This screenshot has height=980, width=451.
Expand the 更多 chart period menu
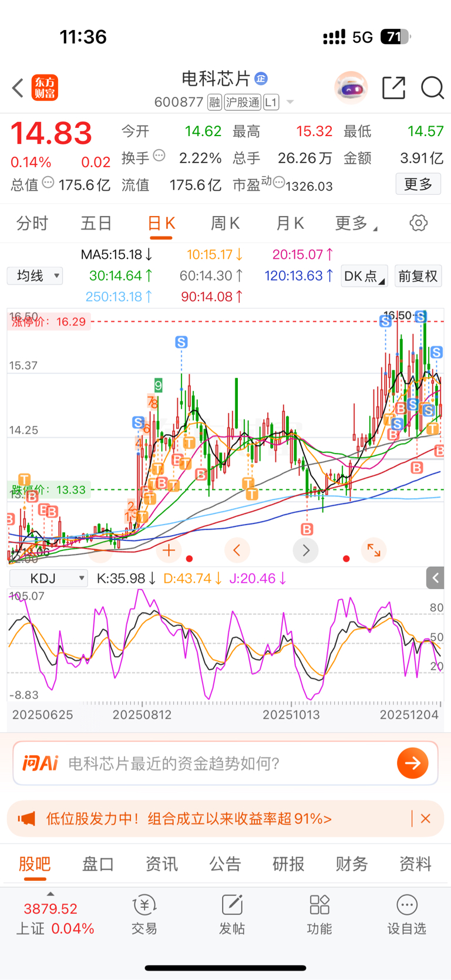356,224
